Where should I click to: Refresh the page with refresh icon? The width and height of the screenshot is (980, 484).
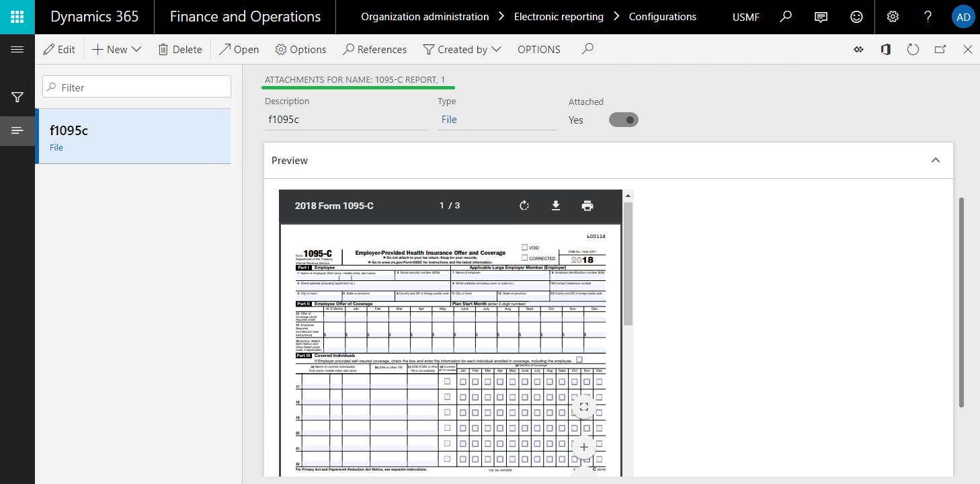coord(913,49)
